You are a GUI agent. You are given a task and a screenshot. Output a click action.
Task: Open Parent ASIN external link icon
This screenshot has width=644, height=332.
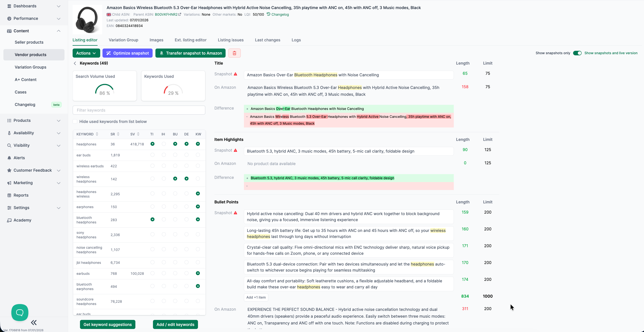pyautogui.click(x=180, y=15)
